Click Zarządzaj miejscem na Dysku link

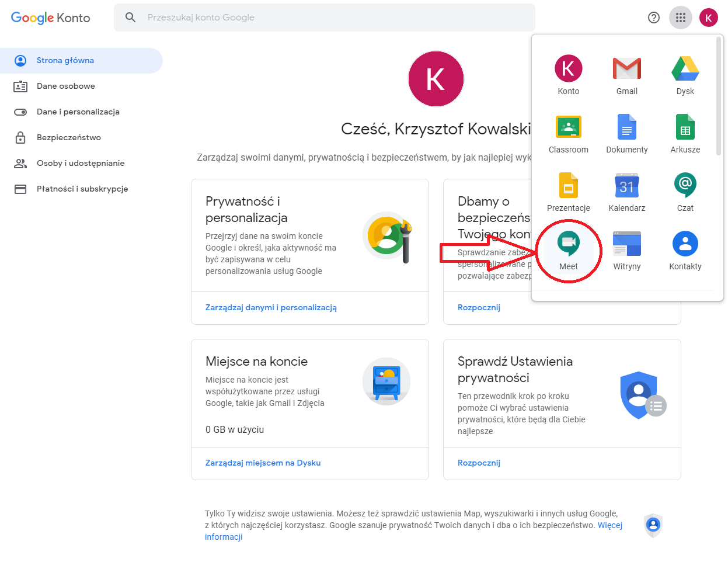coord(263,463)
